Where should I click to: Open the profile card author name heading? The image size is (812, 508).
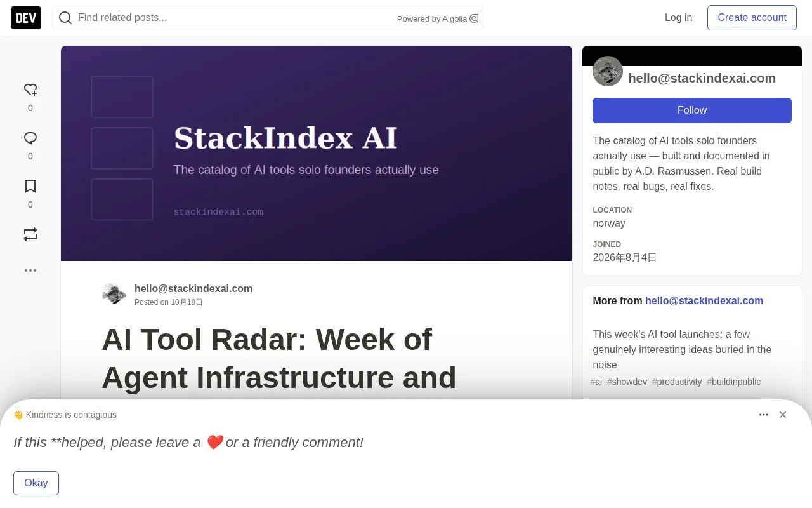702,78
